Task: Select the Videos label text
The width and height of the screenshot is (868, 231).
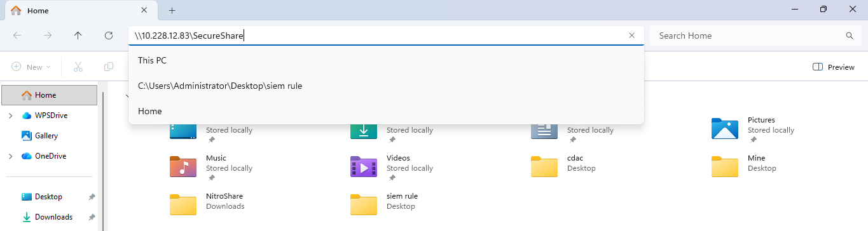Action: click(398, 158)
